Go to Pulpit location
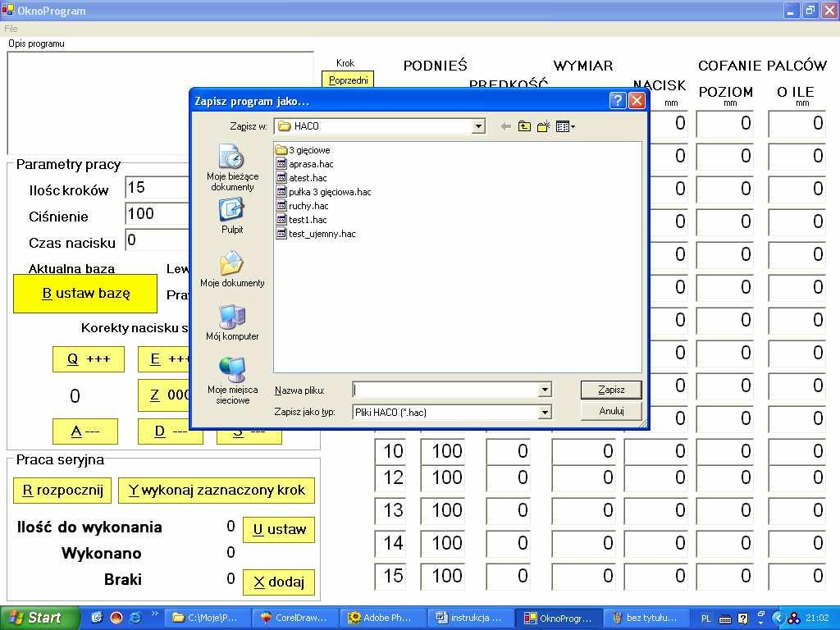 (232, 216)
